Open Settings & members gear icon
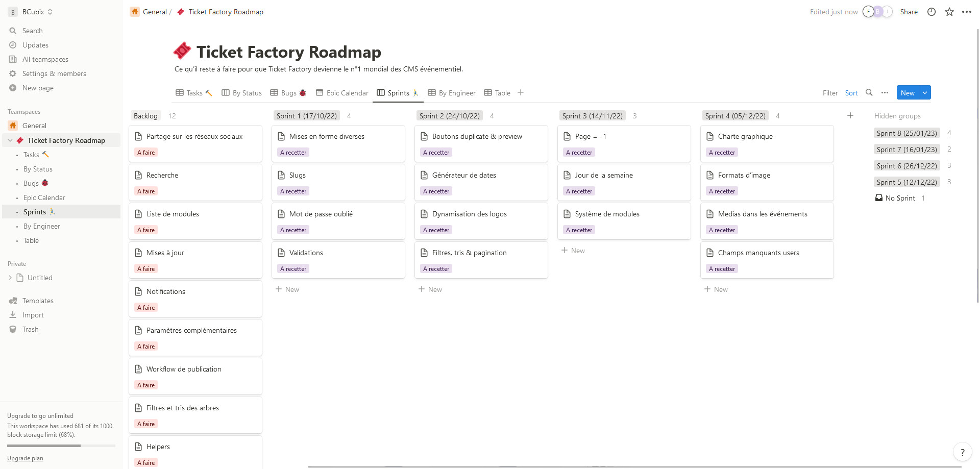This screenshot has width=980, height=469. point(13,73)
